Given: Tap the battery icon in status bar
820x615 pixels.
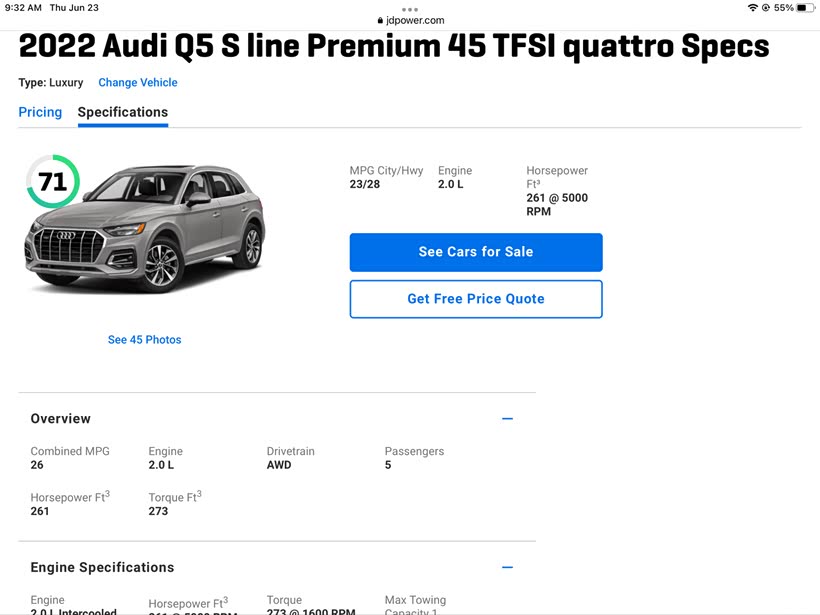Looking at the screenshot, I should tap(807, 8).
